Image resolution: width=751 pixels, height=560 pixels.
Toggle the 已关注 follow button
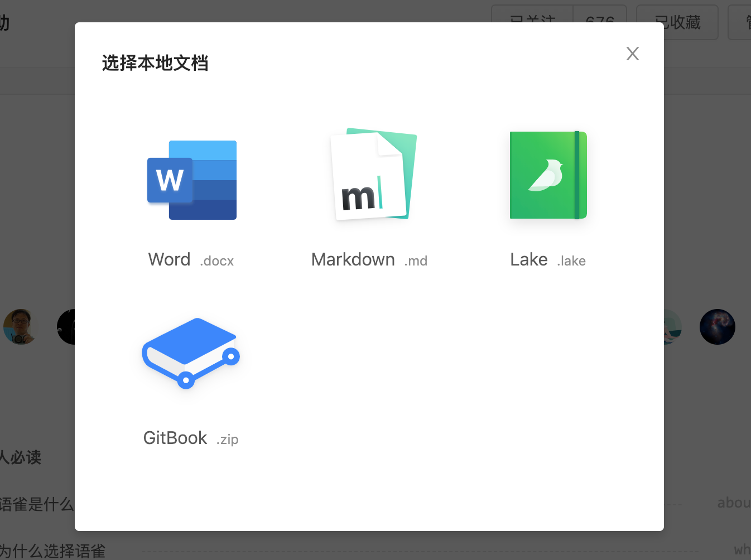[x=532, y=15]
